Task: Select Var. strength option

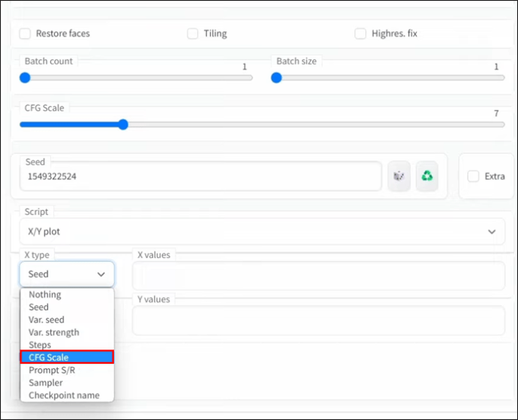Action: tap(53, 332)
